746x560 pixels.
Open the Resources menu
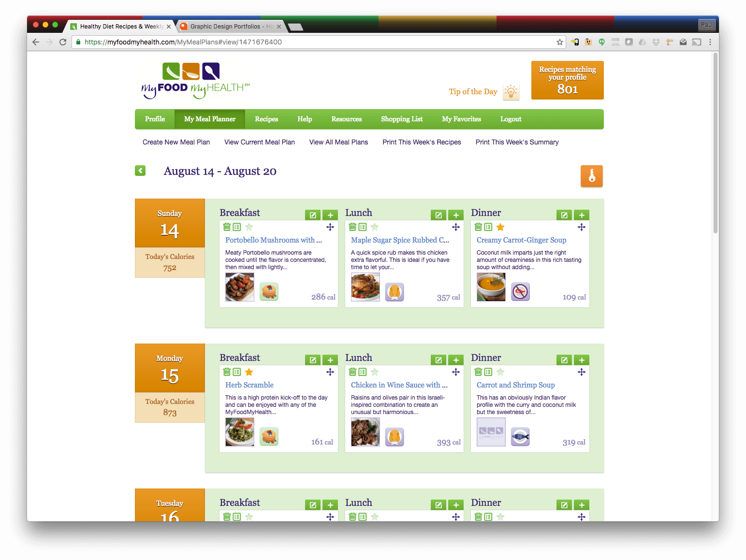(347, 119)
